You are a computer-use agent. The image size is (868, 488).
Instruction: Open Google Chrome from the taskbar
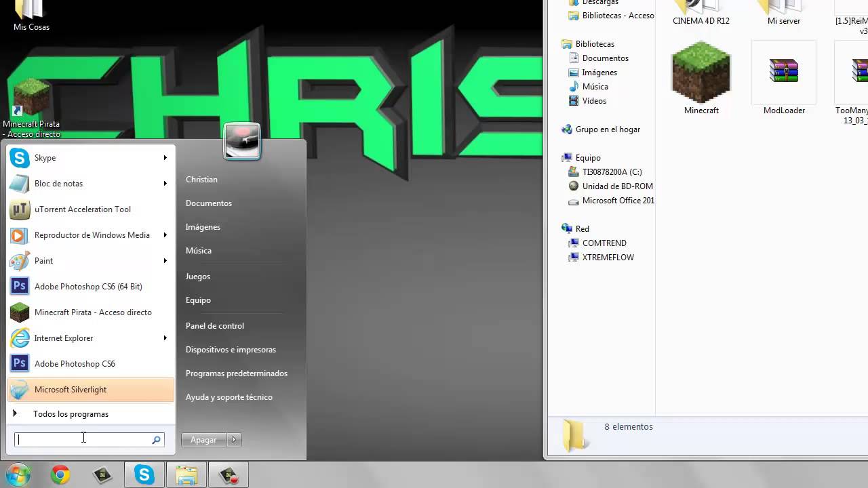[60, 476]
